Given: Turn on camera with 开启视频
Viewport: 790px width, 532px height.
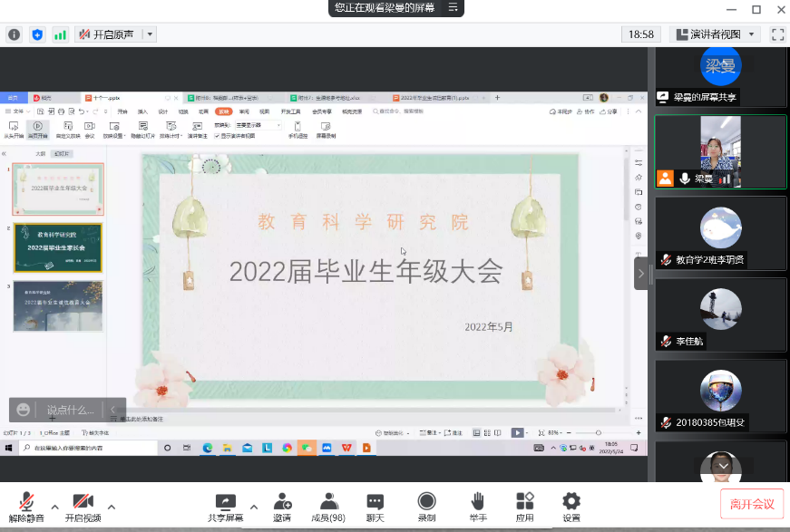Looking at the screenshot, I should click(83, 508).
